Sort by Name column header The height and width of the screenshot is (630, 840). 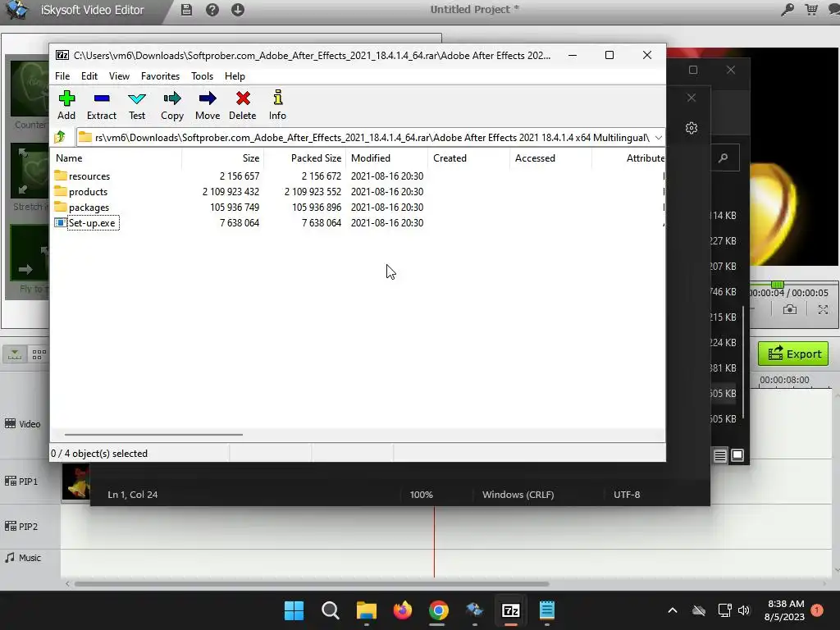pos(117,158)
